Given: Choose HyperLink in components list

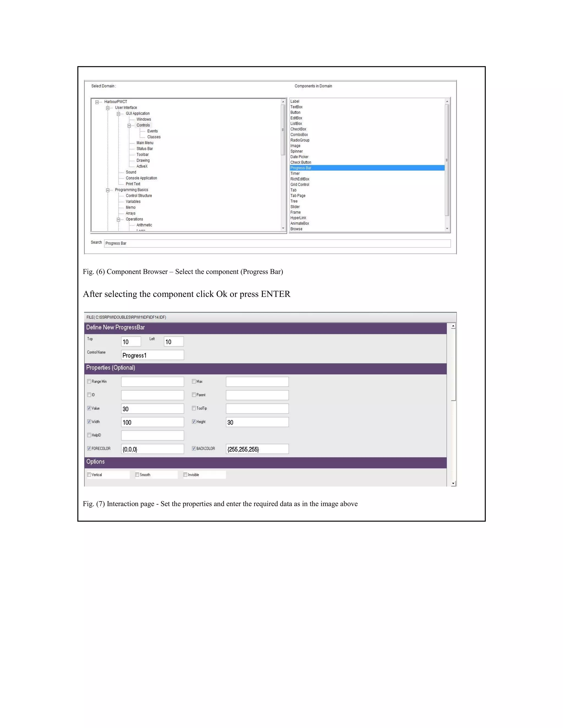Looking at the screenshot, I should 298,218.
